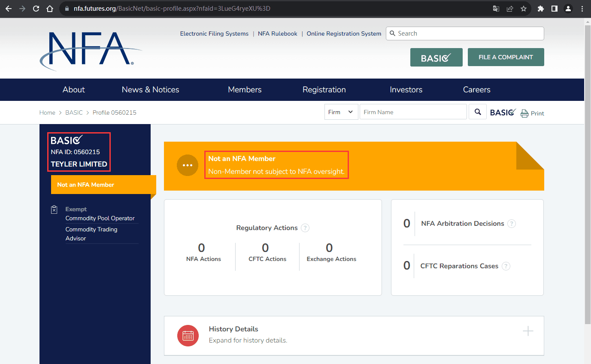
Task: Click the Home breadcrumb link
Action: point(47,112)
